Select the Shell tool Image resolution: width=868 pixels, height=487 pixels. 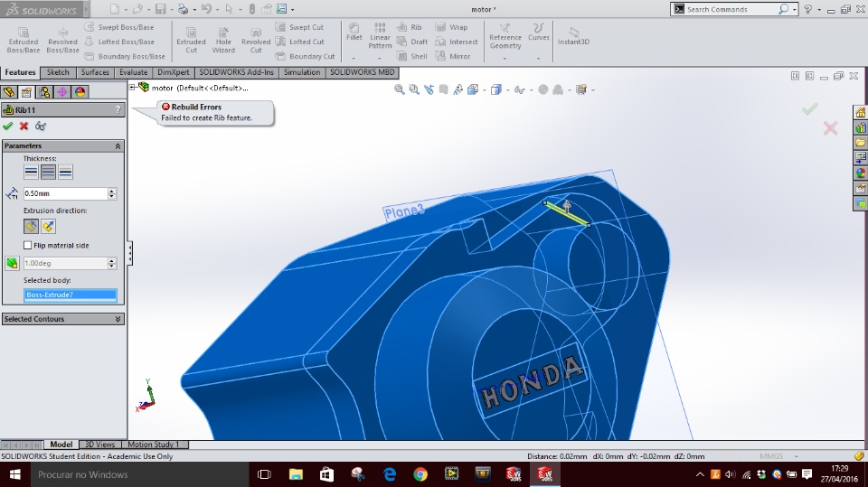[x=412, y=56]
